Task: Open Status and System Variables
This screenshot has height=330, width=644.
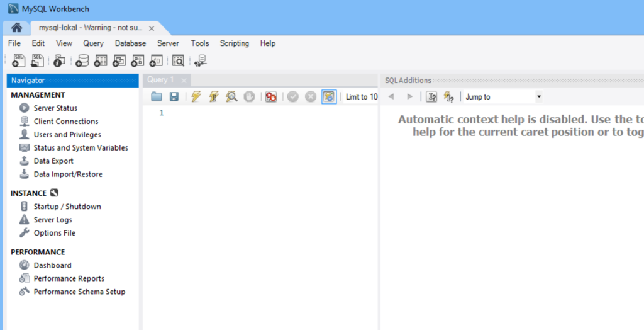Action: point(81,148)
